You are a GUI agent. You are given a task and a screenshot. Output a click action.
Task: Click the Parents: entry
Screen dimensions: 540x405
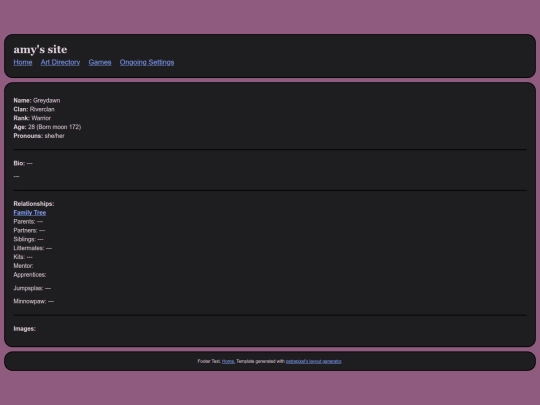point(28,221)
